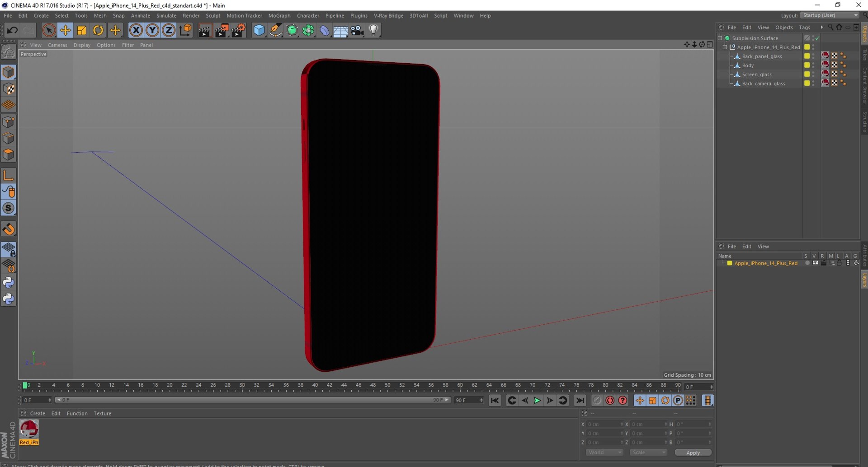Toggle visibility dots for Body

[x=813, y=65]
